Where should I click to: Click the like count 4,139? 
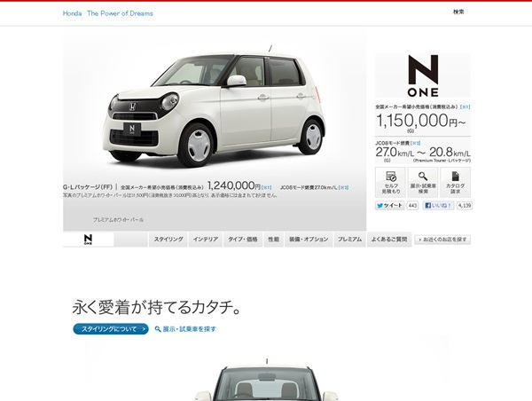pyautogui.click(x=464, y=206)
